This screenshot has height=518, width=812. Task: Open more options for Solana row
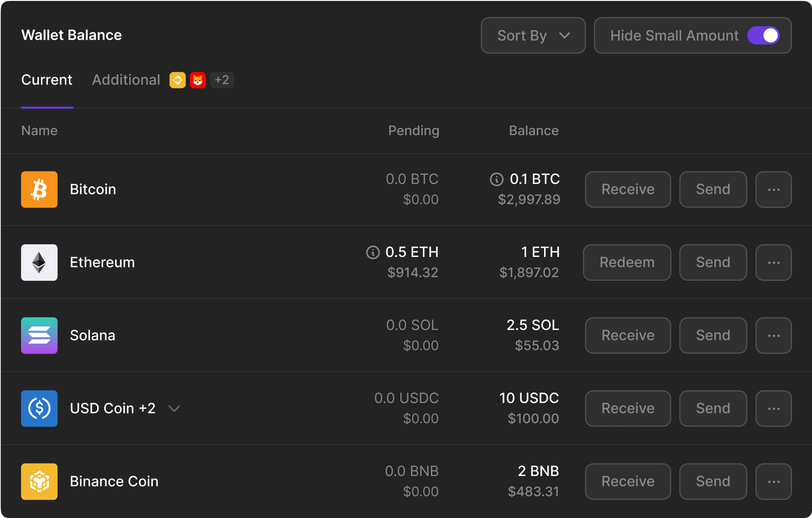click(773, 335)
